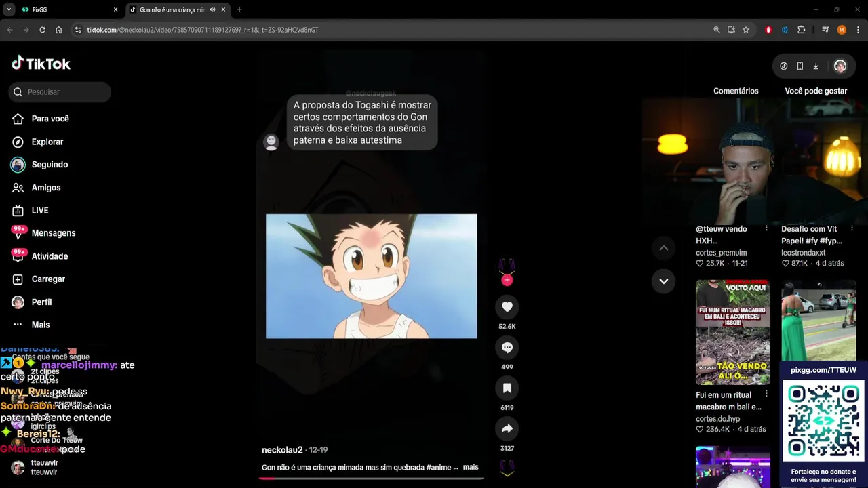868x488 pixels.
Task: Open a new browser tab
Action: tap(239, 10)
